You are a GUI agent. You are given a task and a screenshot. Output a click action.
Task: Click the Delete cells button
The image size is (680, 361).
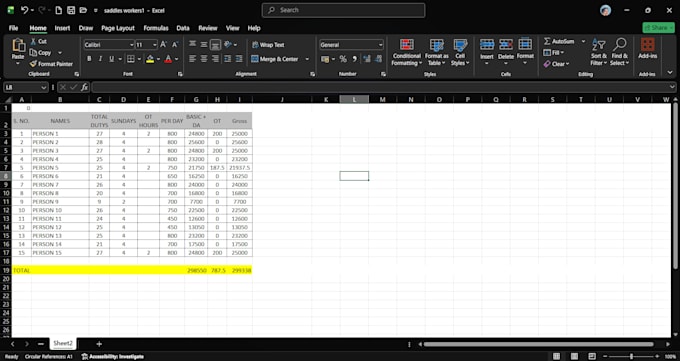point(506,52)
